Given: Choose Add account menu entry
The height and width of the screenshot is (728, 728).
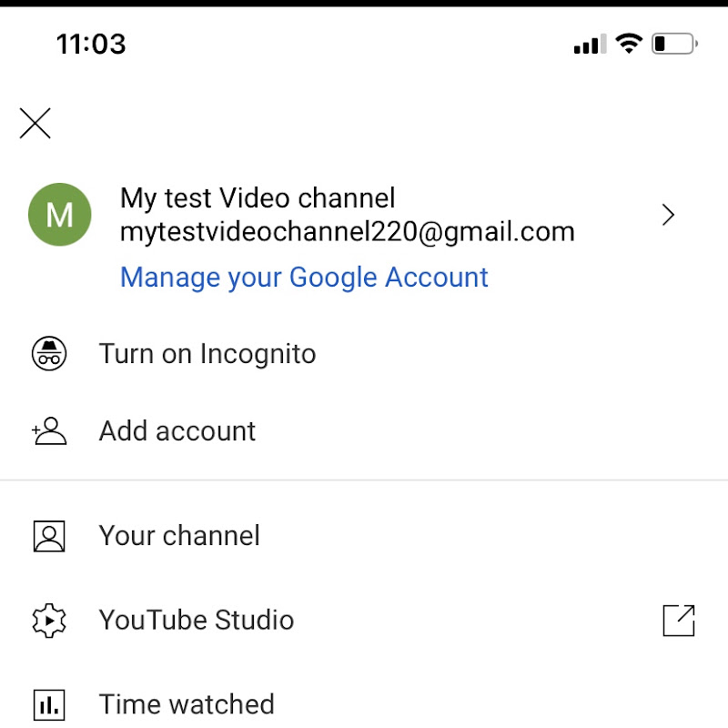Looking at the screenshot, I should click(177, 430).
